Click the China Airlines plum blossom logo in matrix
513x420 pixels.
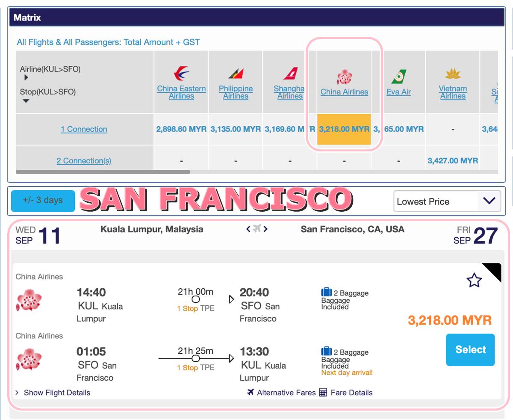[344, 77]
